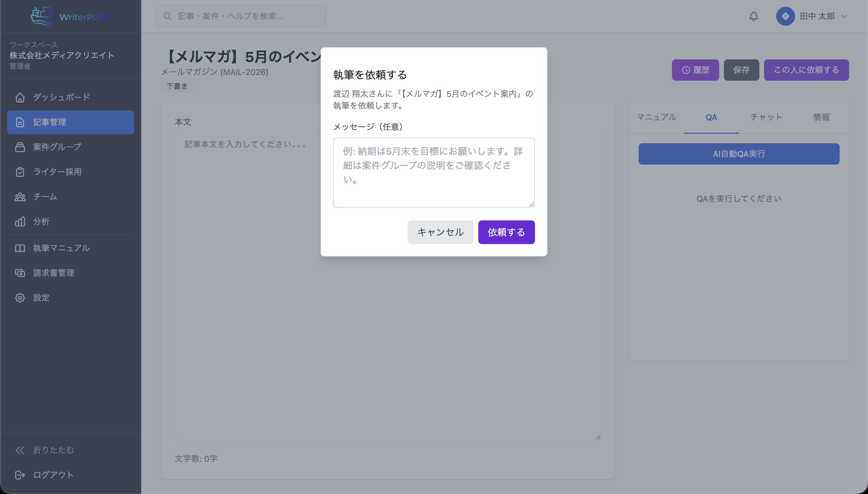This screenshot has width=868, height=494.
Task: Click the 株式会社メディアクリエイト workspace name
Action: [62, 55]
